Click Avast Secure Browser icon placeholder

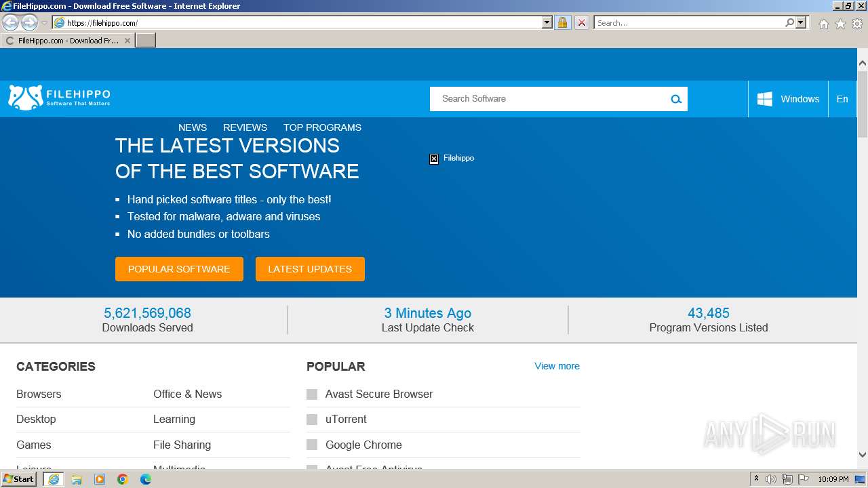click(x=312, y=394)
